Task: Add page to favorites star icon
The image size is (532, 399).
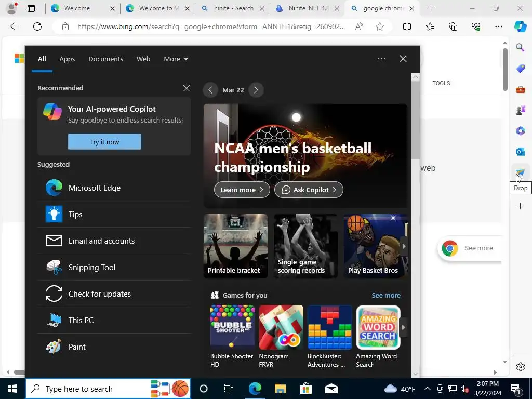Action: pos(380,26)
